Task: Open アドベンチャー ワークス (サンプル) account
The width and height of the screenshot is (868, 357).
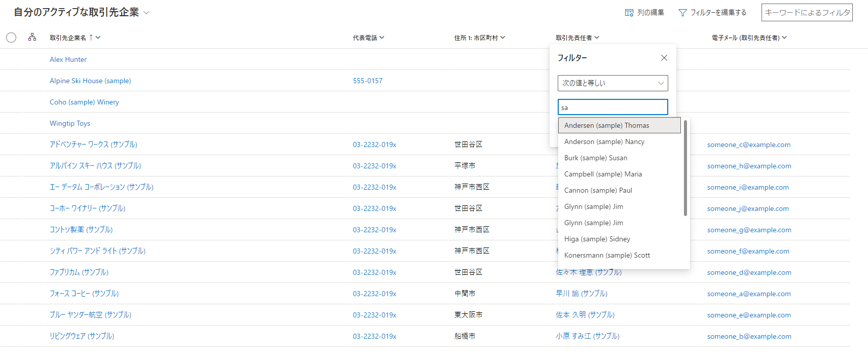Action: tap(93, 145)
